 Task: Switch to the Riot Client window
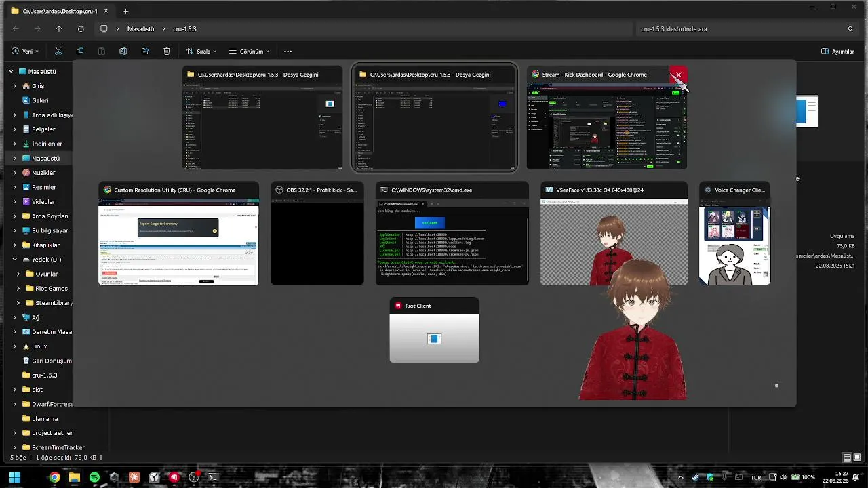[434, 330]
